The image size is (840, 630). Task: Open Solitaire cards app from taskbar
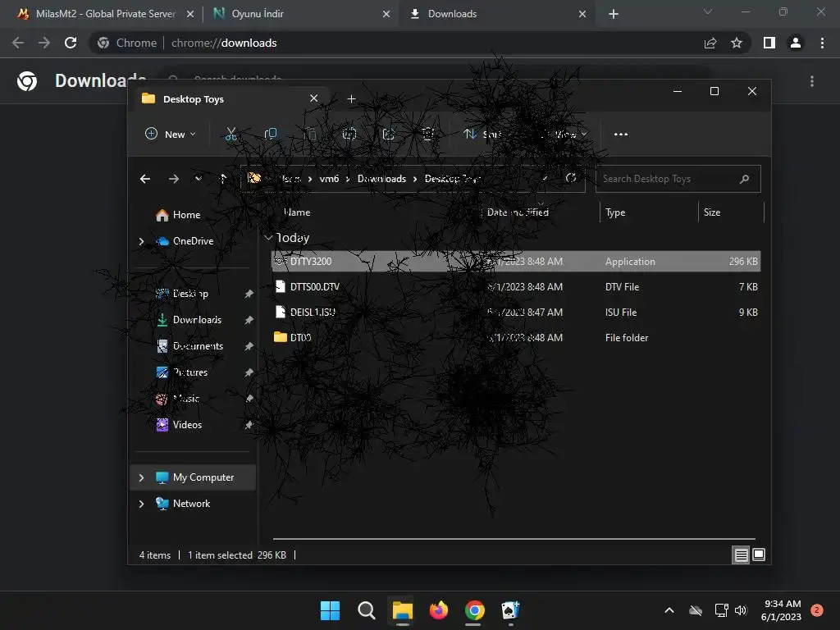click(x=510, y=610)
